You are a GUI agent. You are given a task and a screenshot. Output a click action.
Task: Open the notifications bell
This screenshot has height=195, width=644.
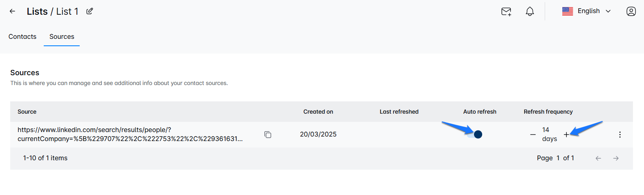(530, 11)
